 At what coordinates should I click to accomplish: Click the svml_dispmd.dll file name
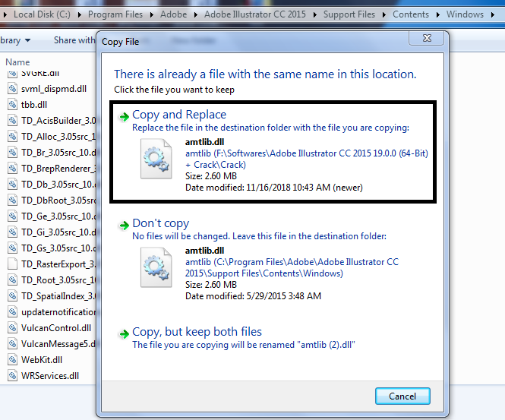(54, 89)
